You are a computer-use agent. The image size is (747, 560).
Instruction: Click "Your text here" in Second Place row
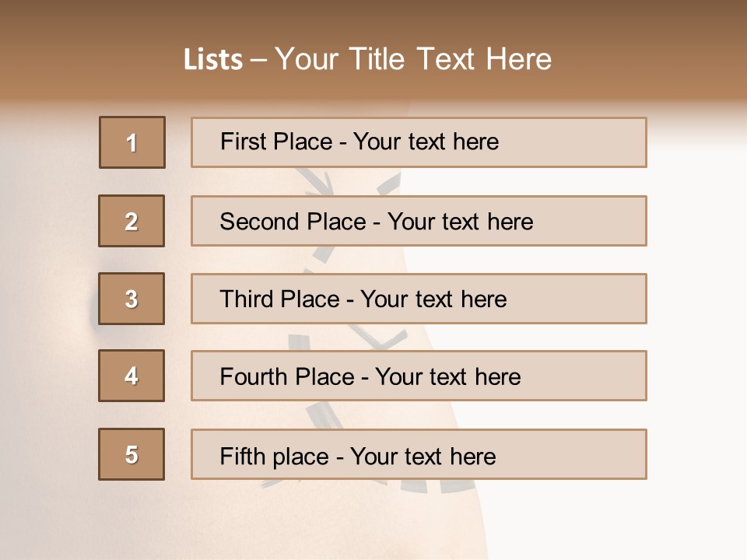tap(460, 222)
